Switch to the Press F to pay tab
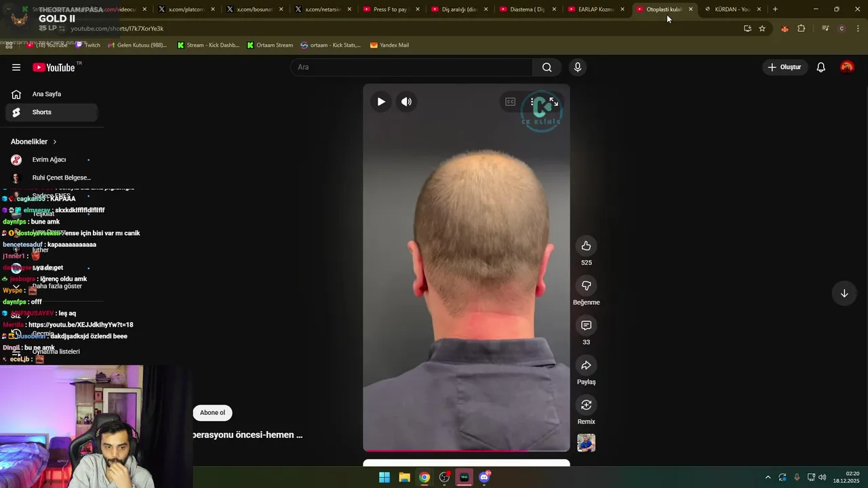Screen dimensions: 868x488 coord(390,9)
